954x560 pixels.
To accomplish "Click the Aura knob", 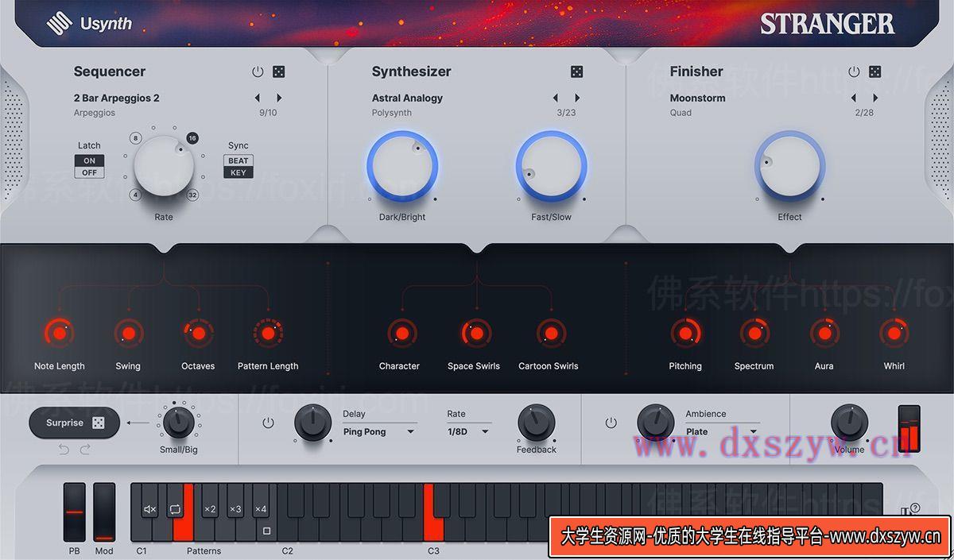I will 824,333.
